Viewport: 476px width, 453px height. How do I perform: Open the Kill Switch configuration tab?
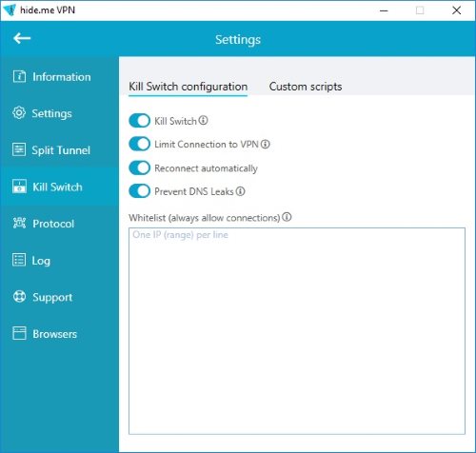coord(188,87)
